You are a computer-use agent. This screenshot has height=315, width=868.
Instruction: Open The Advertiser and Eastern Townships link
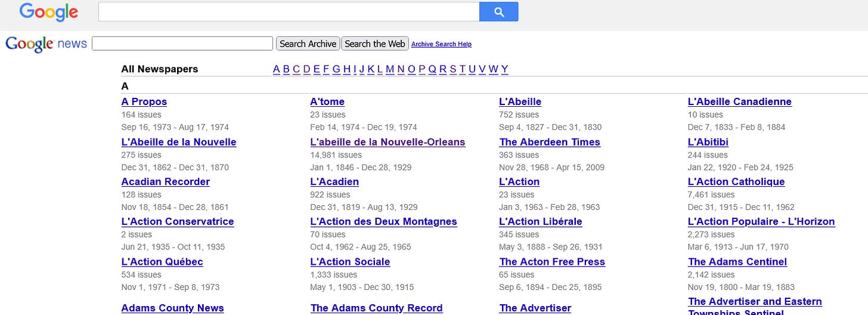coord(755,305)
